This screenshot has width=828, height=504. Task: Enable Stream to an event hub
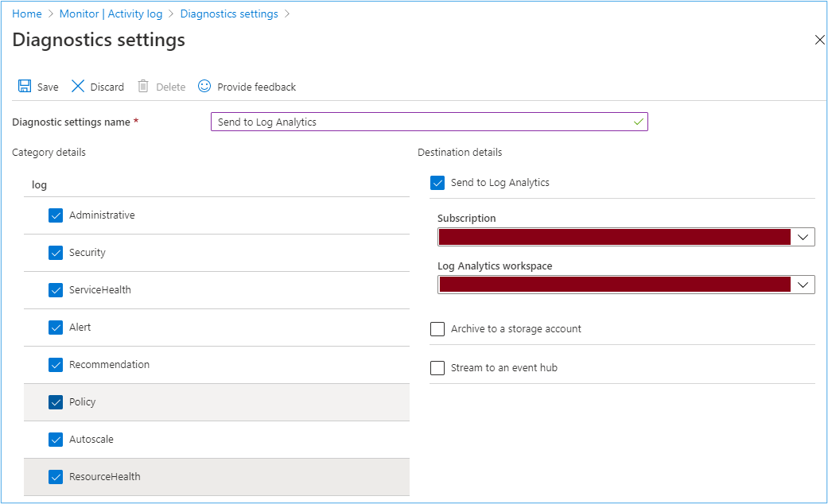tap(437, 368)
